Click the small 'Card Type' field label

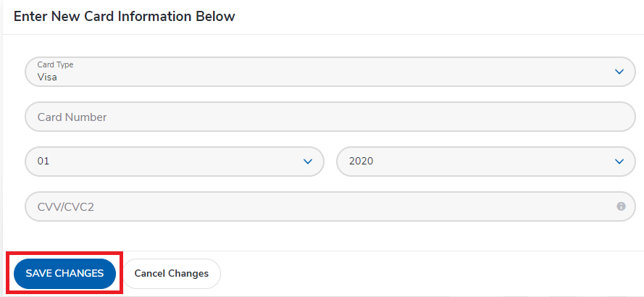tap(55, 64)
